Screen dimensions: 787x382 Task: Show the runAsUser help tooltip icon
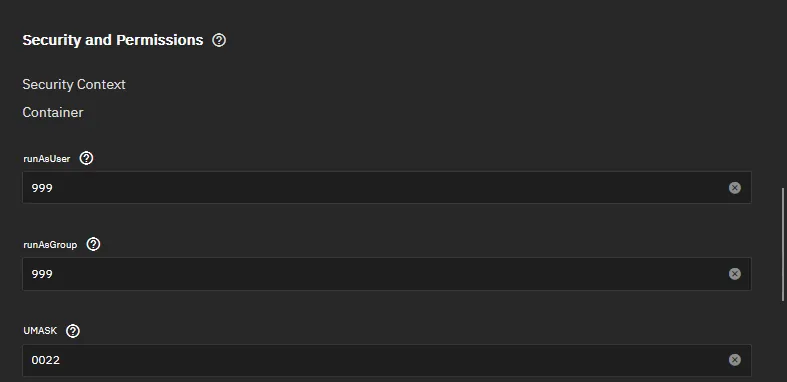[86, 159]
